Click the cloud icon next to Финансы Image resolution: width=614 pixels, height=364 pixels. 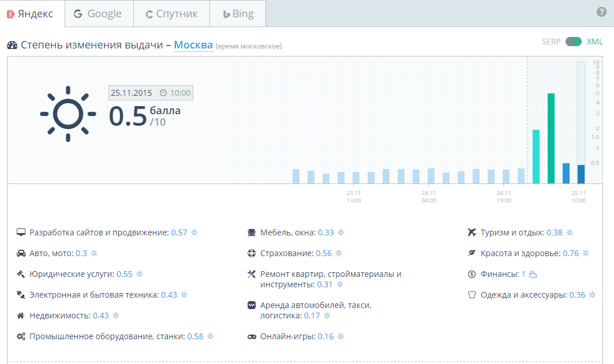tap(533, 274)
